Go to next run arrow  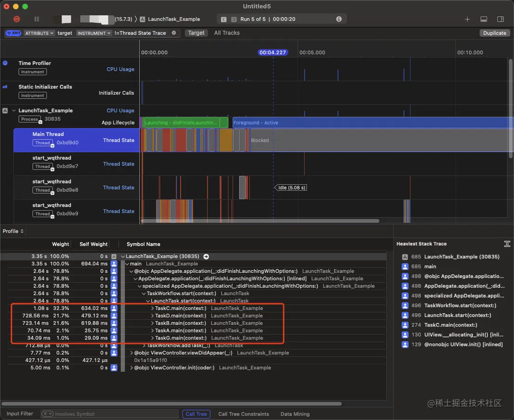pyautogui.click(x=234, y=19)
